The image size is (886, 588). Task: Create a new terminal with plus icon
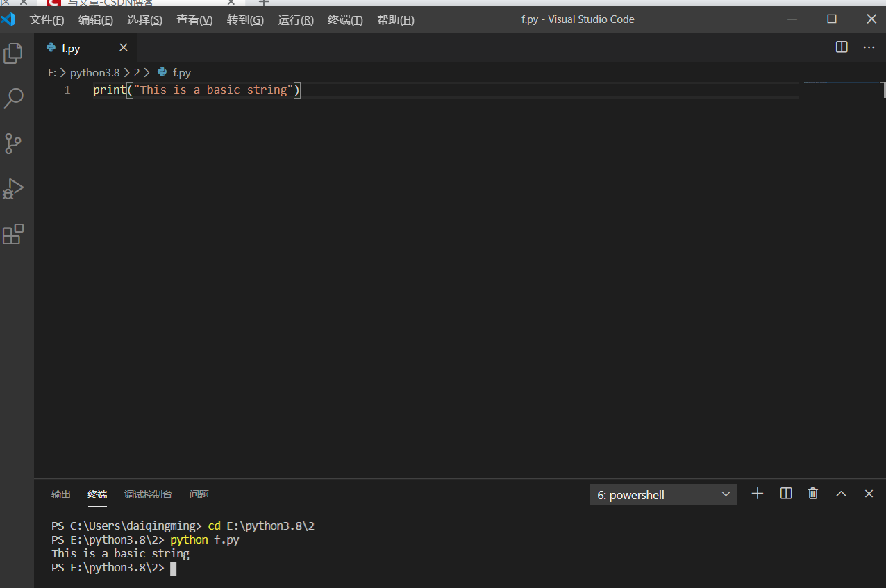758,494
